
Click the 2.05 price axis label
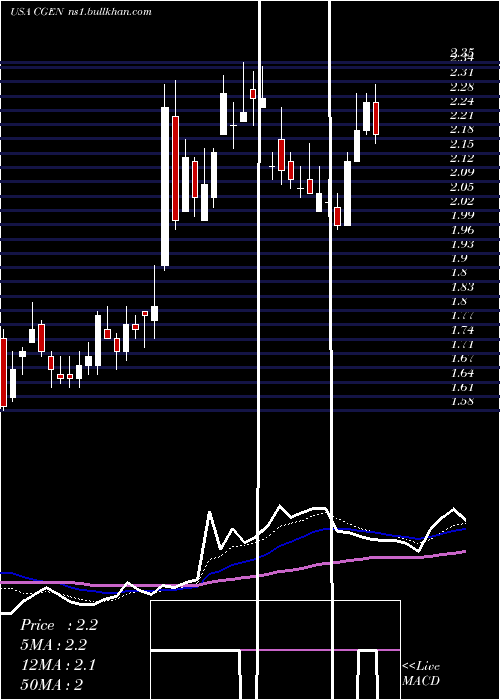(x=462, y=187)
